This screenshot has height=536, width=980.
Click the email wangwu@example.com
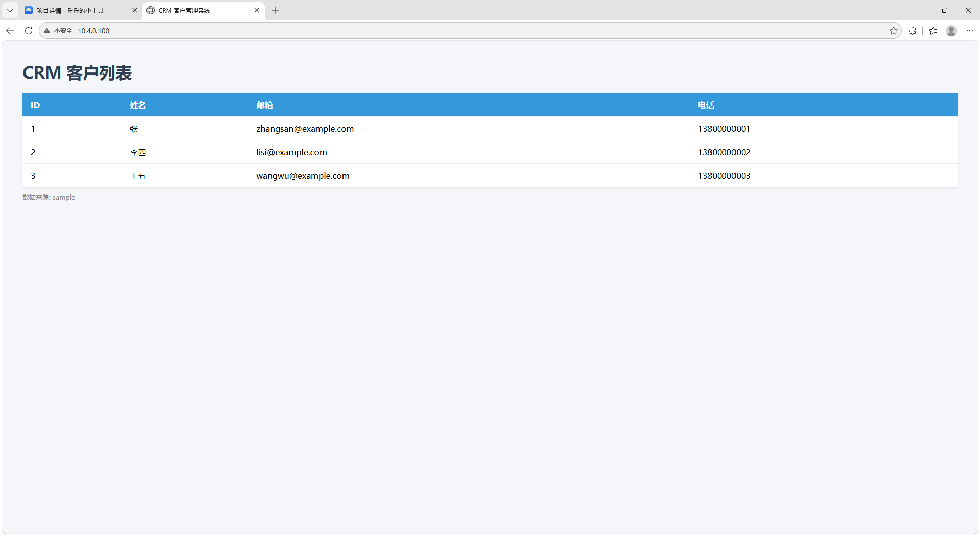303,176
